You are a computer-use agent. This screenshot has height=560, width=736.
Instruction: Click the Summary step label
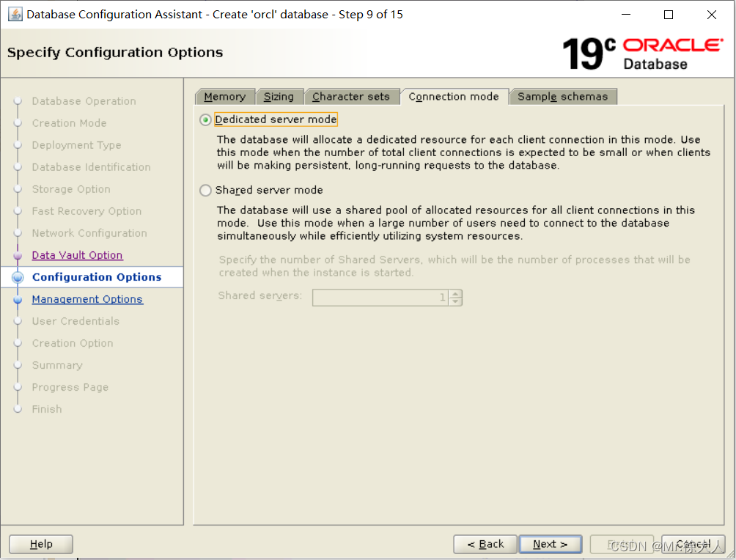(x=57, y=365)
